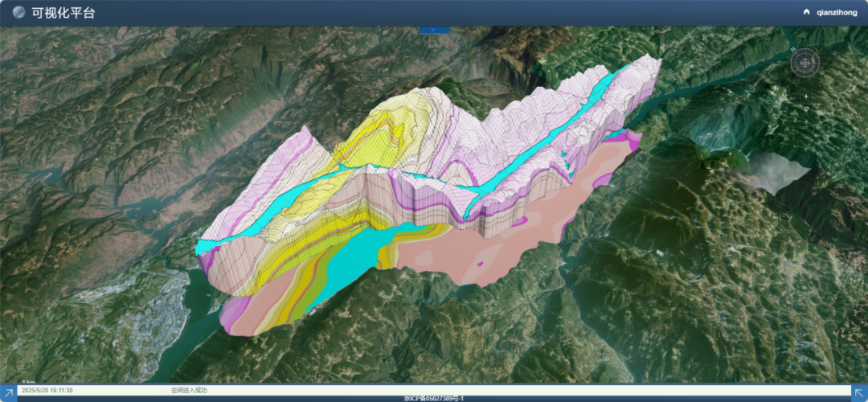Screen dimensions: 868x402
Task: Click the 2025/5/20 16:11:30 timestamp in log bar
Action: tap(47, 390)
